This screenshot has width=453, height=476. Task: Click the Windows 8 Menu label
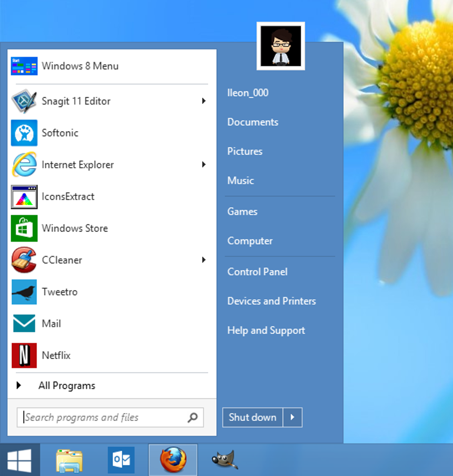coord(80,66)
